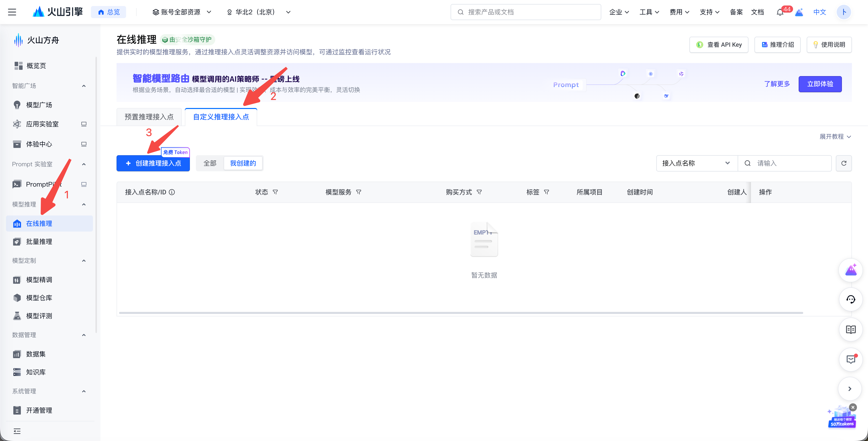Collapse the 模型定制 section

point(84,260)
